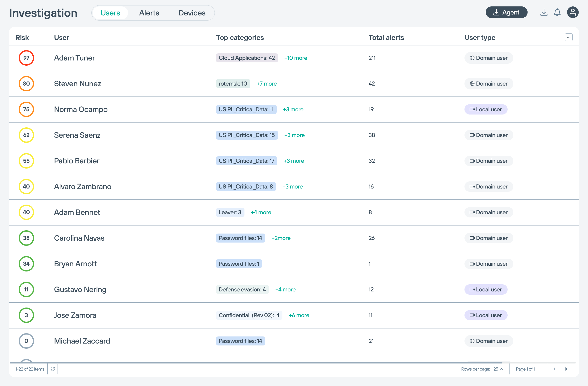
Task: Open the notifications bell
Action: click(x=557, y=12)
